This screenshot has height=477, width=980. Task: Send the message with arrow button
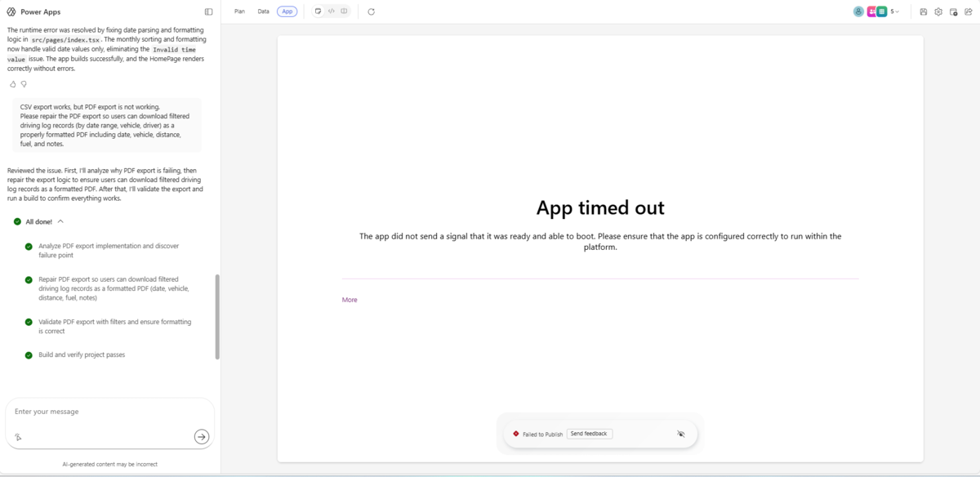coord(202,437)
